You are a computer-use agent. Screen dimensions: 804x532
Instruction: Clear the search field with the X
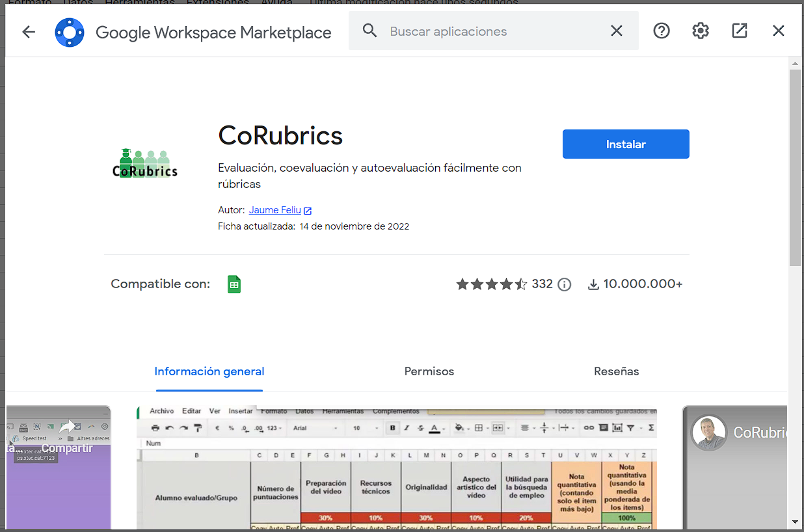(617, 31)
